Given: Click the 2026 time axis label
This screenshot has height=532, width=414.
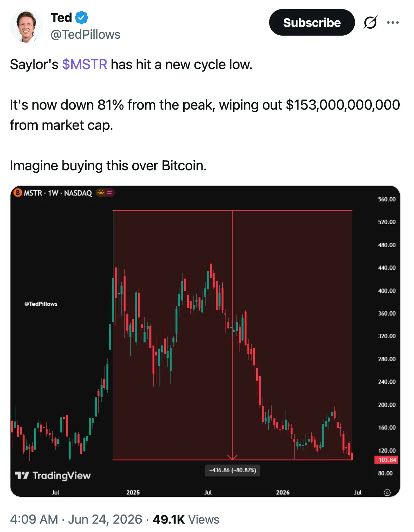Looking at the screenshot, I should (283, 492).
